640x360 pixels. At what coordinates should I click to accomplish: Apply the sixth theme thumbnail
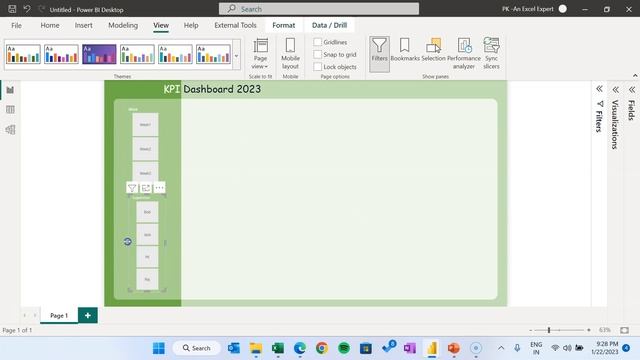point(213,54)
